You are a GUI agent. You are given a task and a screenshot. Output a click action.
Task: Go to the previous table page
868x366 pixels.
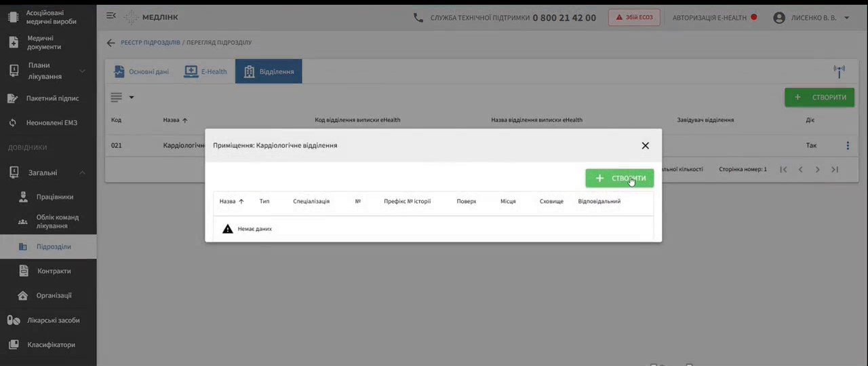[x=800, y=169]
